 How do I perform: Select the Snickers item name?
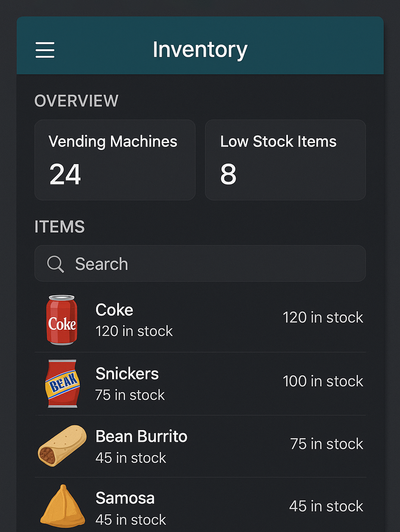pyautogui.click(x=127, y=374)
